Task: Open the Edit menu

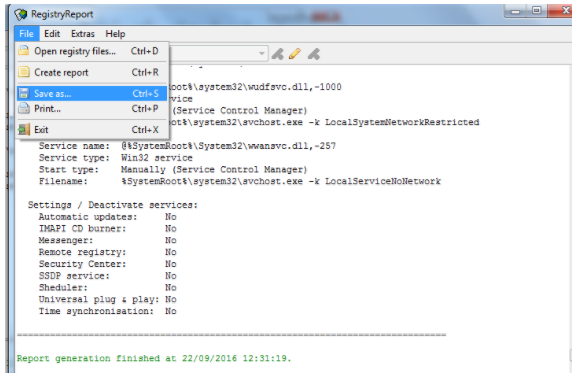Action: (x=52, y=34)
